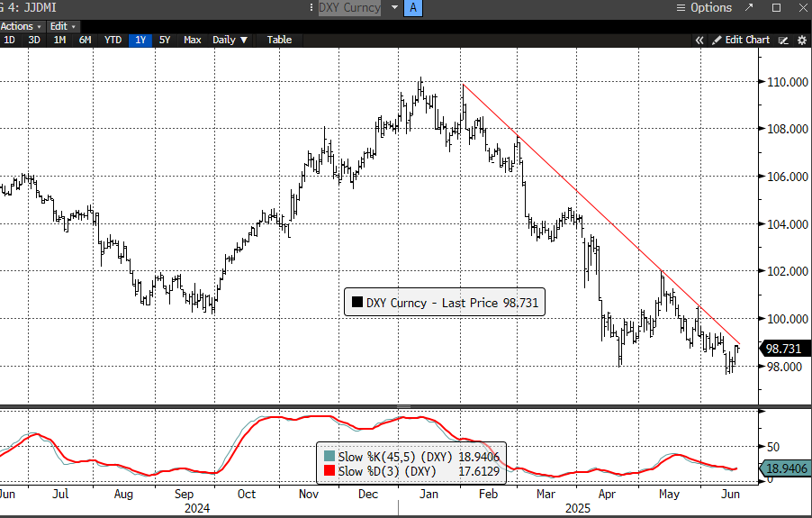The image size is (812, 518).
Task: Open the Edit dropdown menu
Action: pyautogui.click(x=63, y=26)
